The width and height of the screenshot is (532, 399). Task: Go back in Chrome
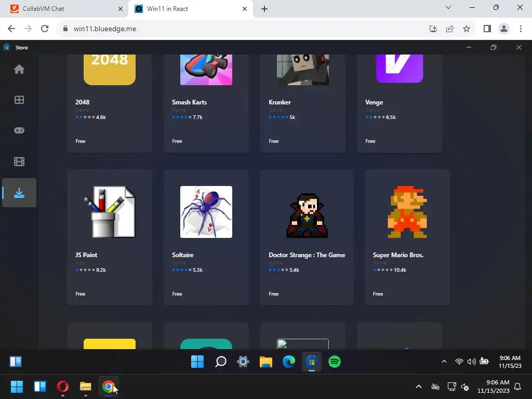11,29
